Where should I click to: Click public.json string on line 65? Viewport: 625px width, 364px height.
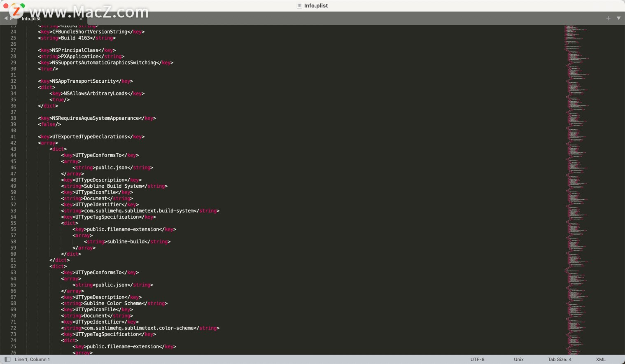click(112, 285)
